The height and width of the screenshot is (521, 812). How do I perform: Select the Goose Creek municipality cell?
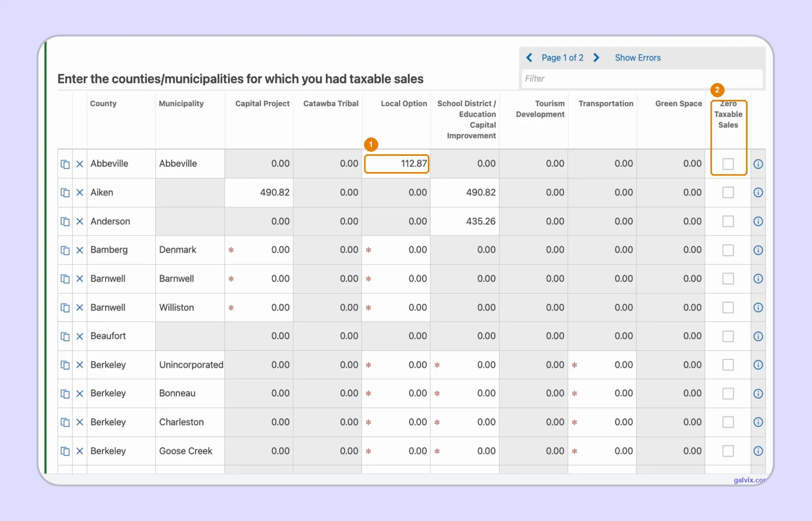pos(190,451)
